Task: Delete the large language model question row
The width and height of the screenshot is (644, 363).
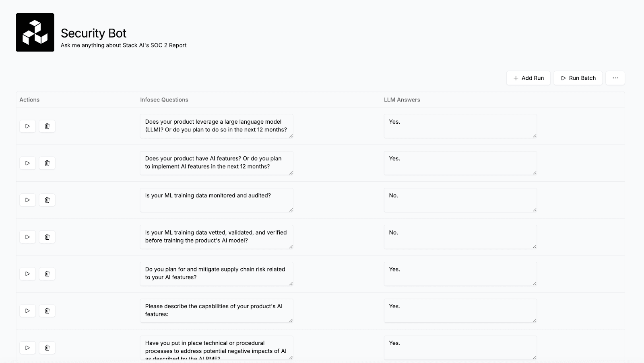Action: pos(47,126)
